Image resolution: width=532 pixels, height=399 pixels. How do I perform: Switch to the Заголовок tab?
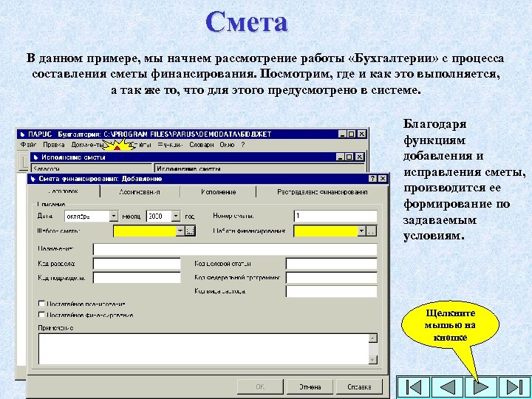coord(64,191)
